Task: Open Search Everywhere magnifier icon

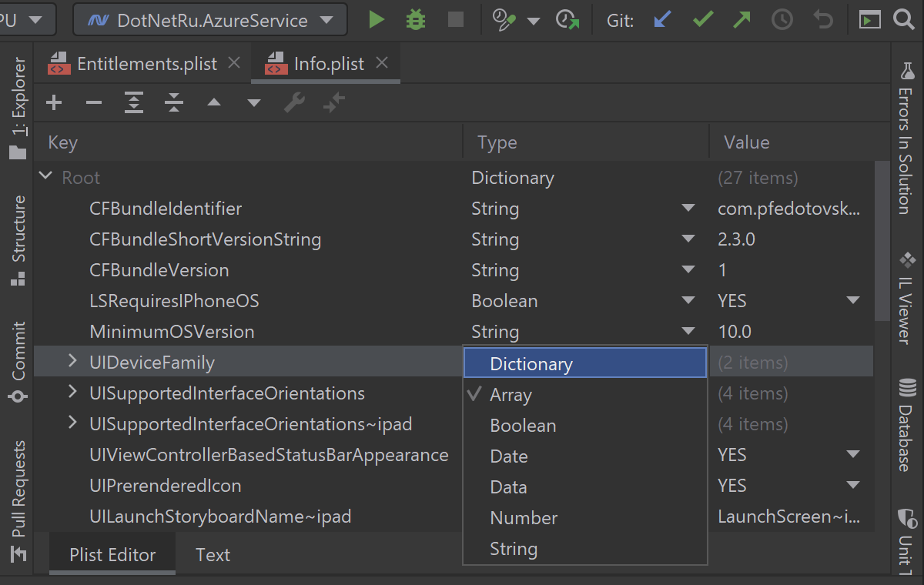Action: click(x=904, y=20)
